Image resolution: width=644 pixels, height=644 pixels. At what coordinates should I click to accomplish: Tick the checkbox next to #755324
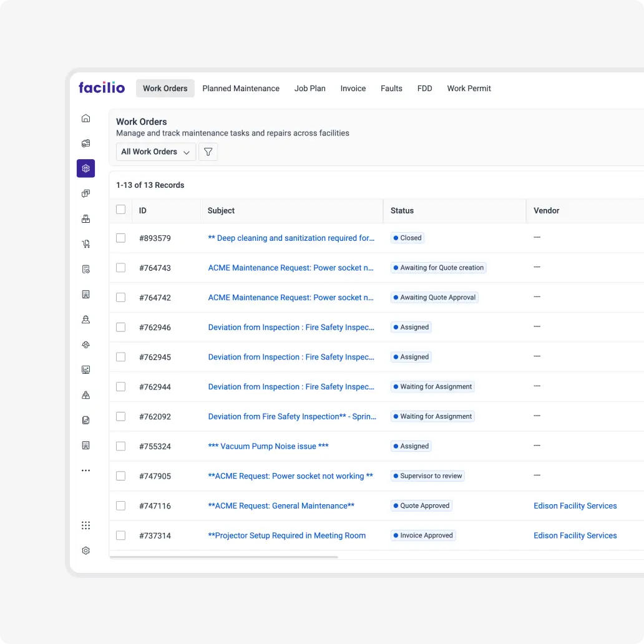tap(120, 446)
